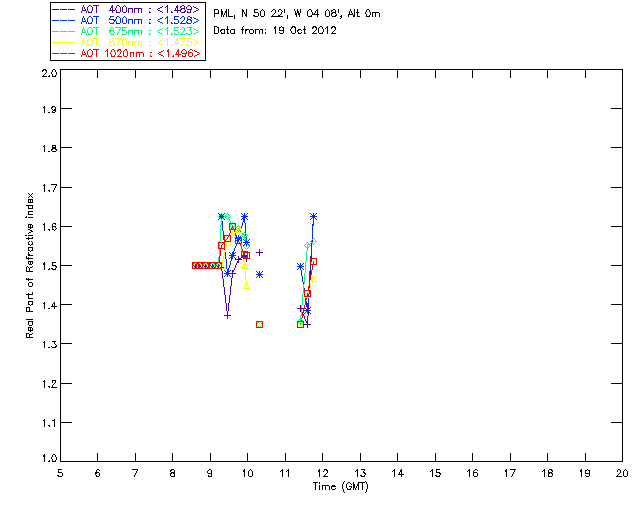Click the time axis tick label '13'
The image size is (640, 512).
click(x=360, y=473)
